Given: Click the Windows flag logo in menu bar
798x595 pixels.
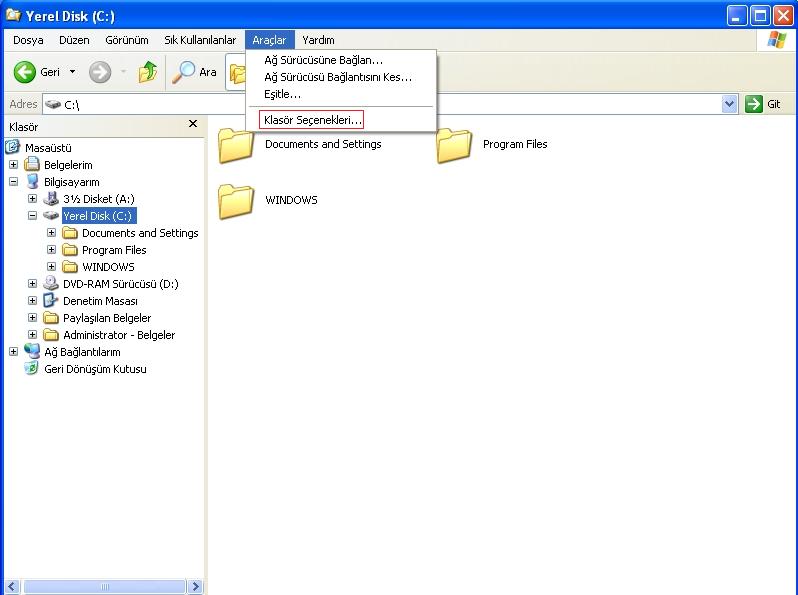Looking at the screenshot, I should [776, 40].
